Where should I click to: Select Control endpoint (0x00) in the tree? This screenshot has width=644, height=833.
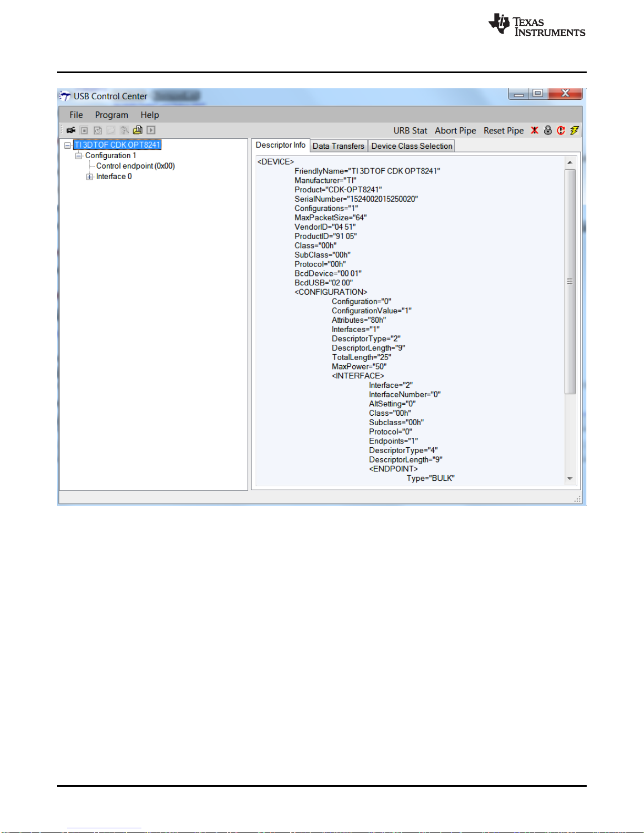pyautogui.click(x=136, y=166)
